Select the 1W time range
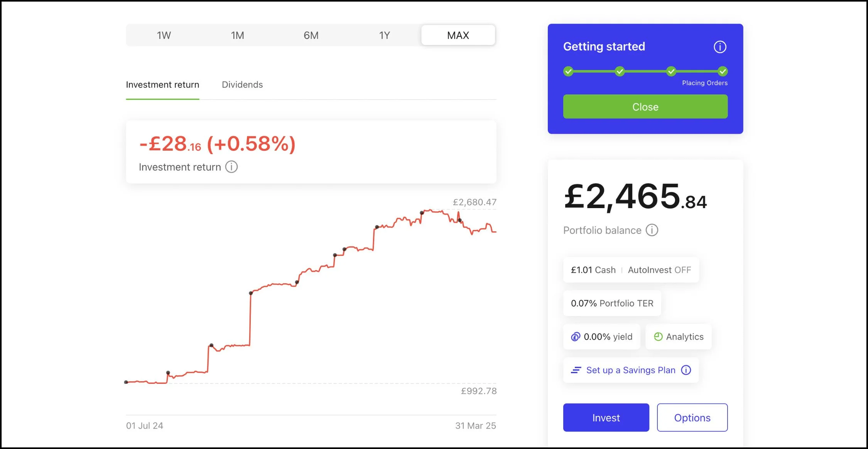 pos(164,35)
